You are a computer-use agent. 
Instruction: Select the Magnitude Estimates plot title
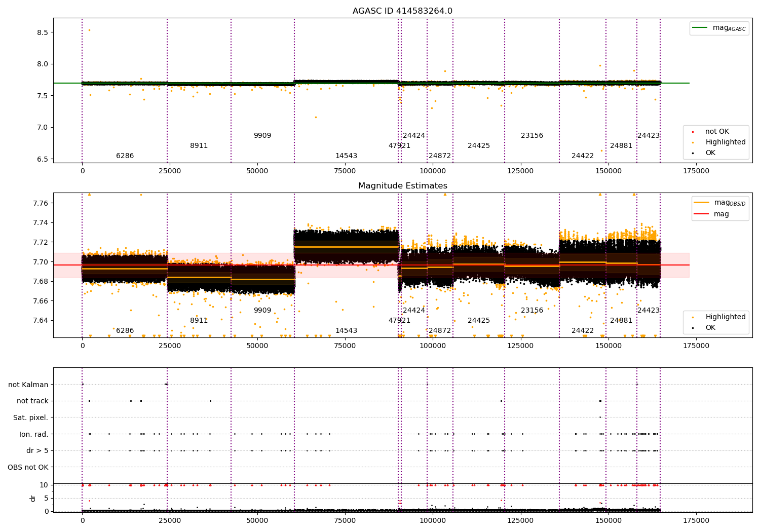point(402,186)
